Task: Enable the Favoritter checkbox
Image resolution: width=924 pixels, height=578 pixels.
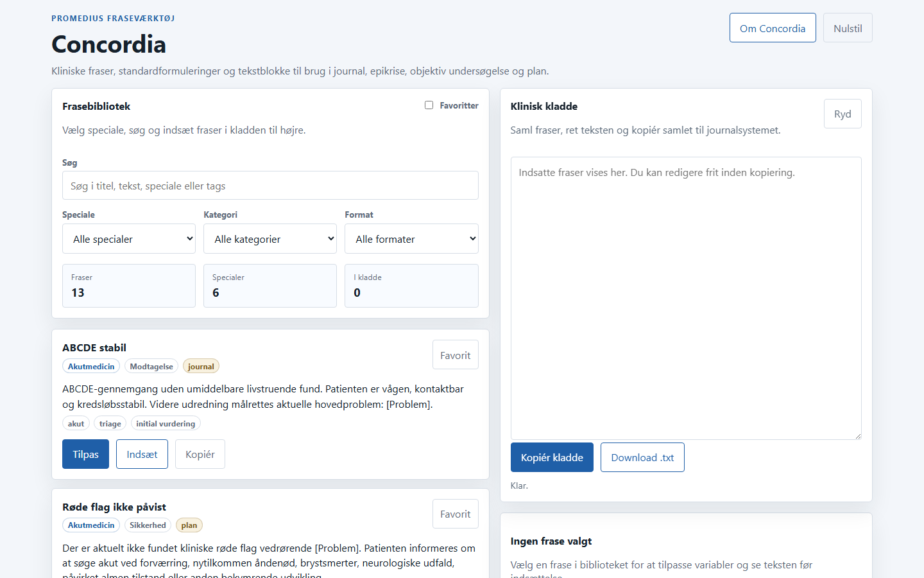Action: (x=429, y=105)
